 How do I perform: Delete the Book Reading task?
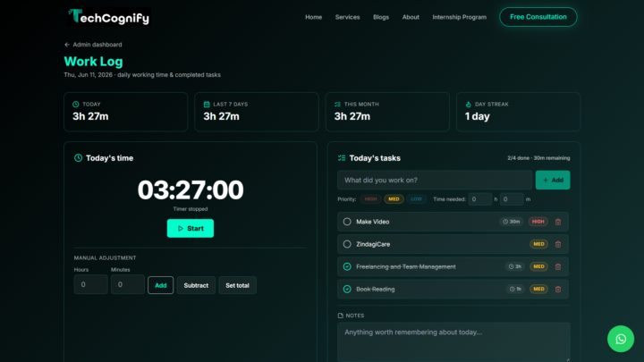[558, 290]
